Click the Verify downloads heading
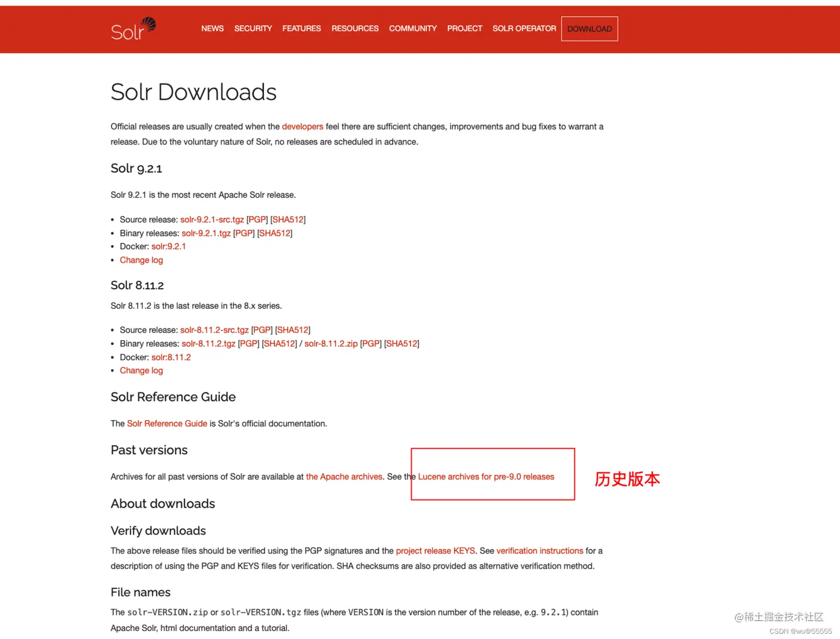Image resolution: width=840 pixels, height=639 pixels. (x=158, y=531)
